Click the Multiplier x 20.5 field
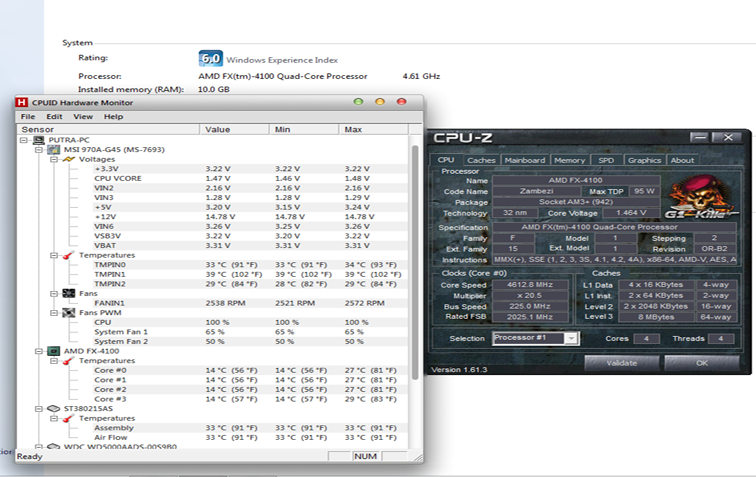The width and height of the screenshot is (756, 477). tap(529, 296)
